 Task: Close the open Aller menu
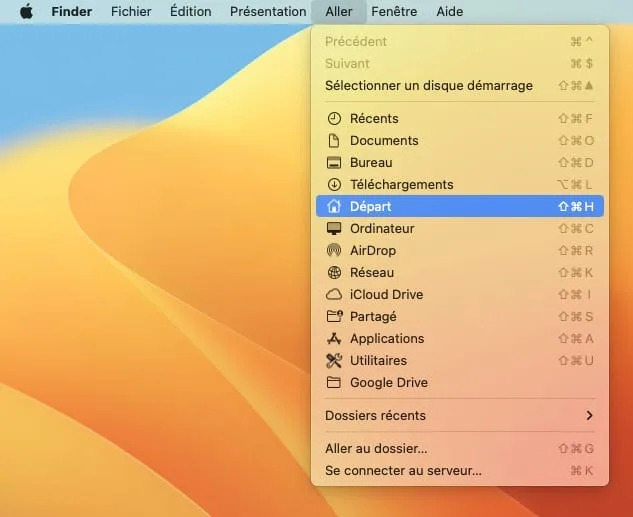coord(339,12)
